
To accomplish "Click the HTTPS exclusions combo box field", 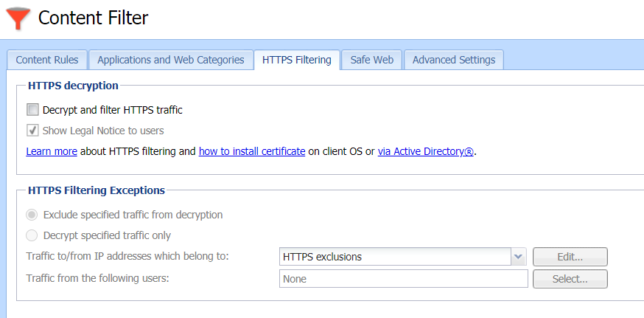I will tap(395, 257).
